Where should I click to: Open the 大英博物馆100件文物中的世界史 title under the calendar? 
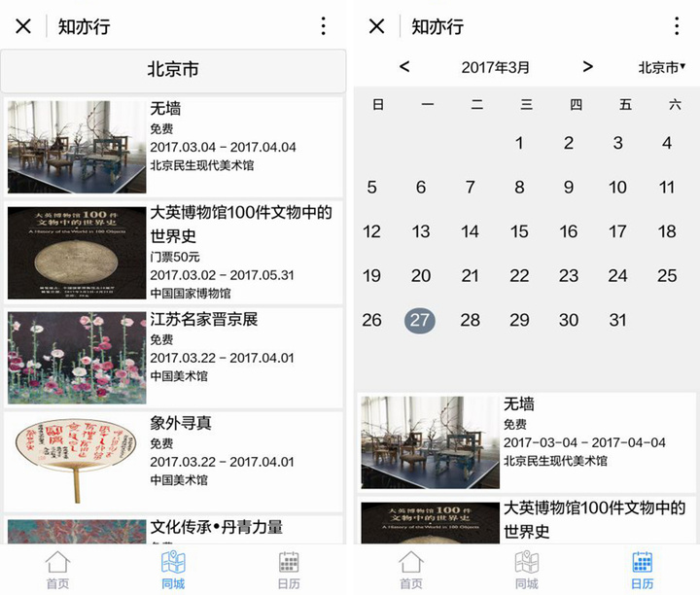point(595,519)
